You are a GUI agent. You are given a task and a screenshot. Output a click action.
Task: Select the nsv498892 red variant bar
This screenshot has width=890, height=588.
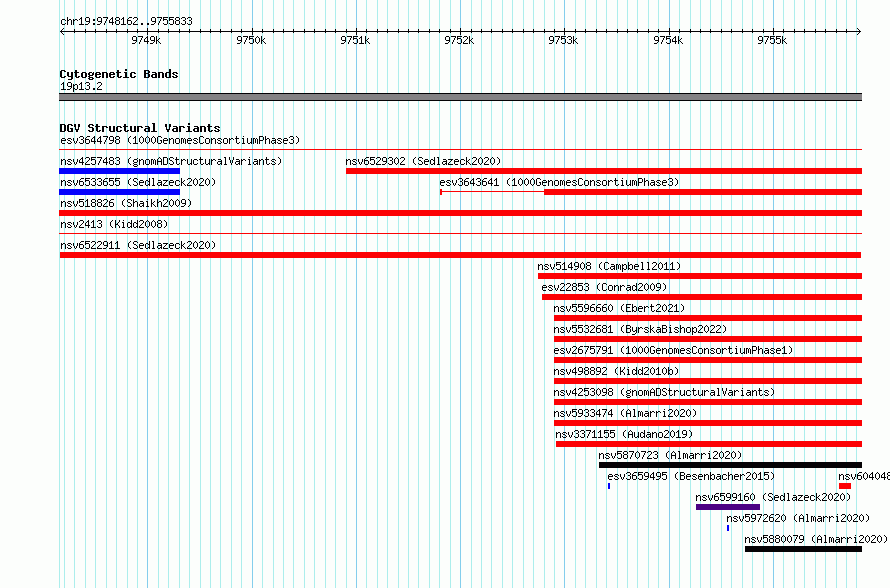[708, 381]
